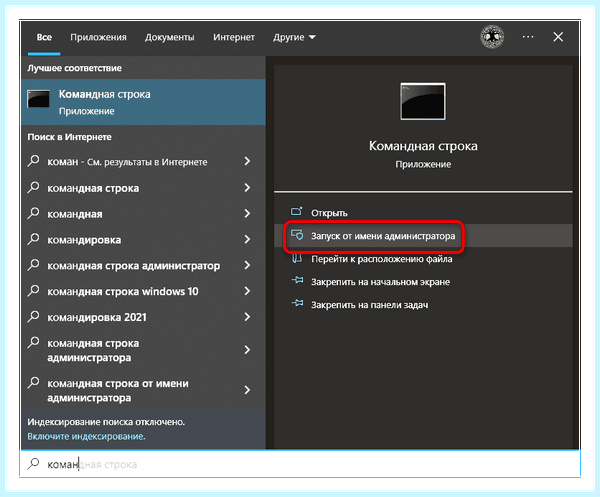Click the user account avatar

tap(492, 37)
